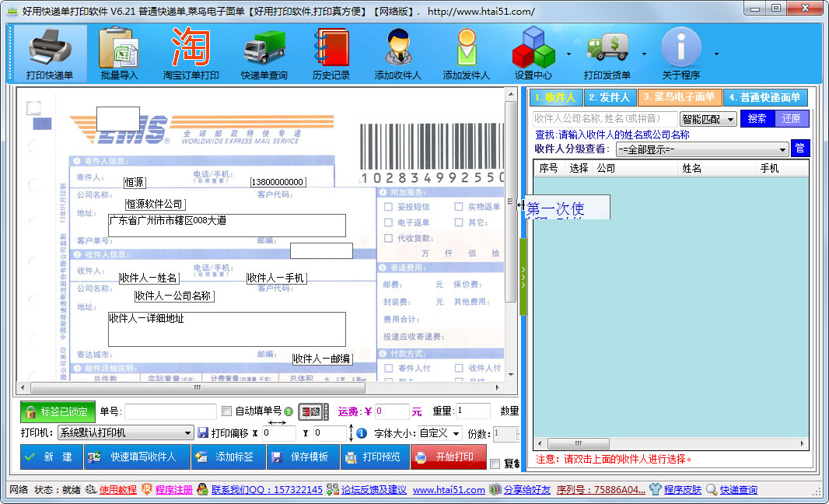Click 添加发件人 add sender icon
The width and height of the screenshot is (829, 504).
466,54
